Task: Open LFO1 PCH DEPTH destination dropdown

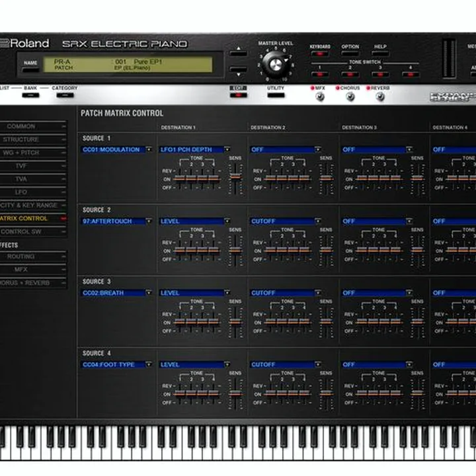Action: point(195,149)
